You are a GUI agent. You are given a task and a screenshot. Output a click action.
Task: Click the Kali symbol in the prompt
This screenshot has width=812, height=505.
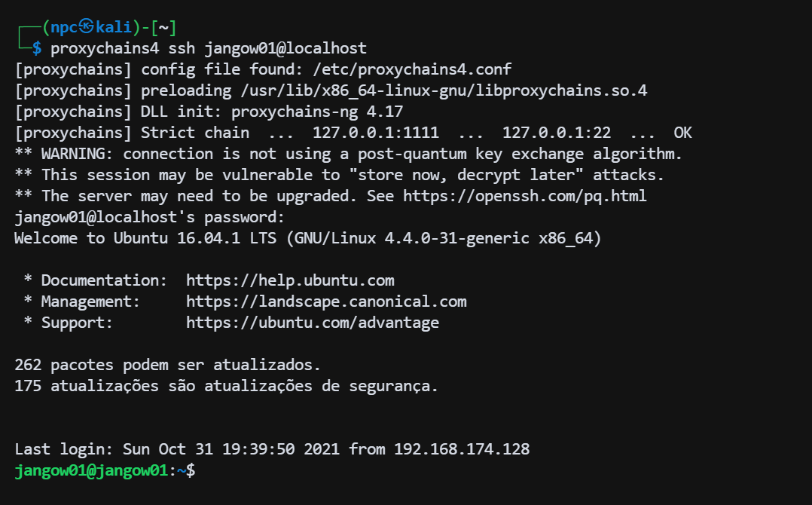click(87, 28)
